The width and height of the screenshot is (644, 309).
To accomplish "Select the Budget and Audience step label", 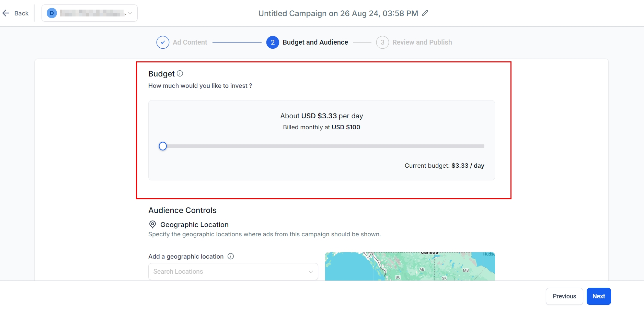I will [x=315, y=43].
